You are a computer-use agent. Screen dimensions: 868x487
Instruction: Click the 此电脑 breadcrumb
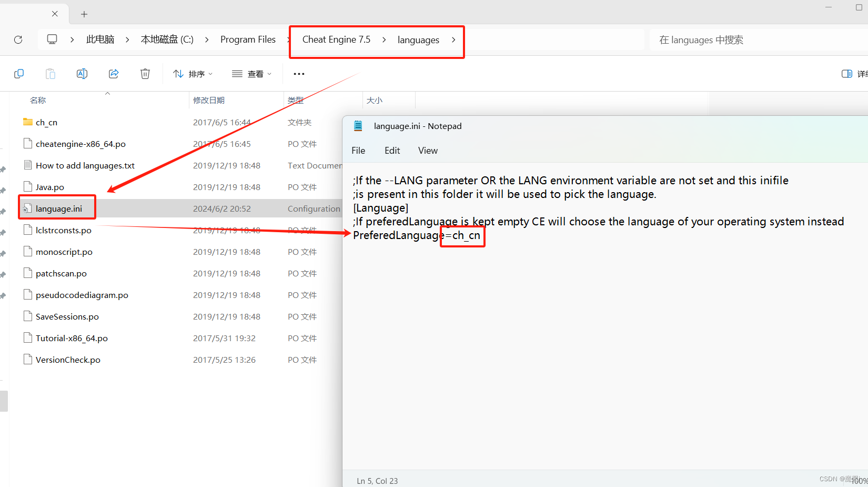[100, 39]
